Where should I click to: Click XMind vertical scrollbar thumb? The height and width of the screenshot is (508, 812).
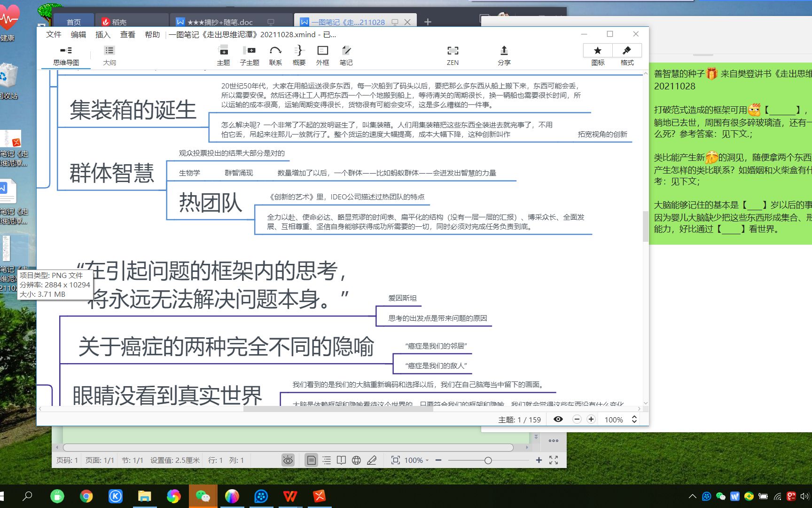[645, 226]
